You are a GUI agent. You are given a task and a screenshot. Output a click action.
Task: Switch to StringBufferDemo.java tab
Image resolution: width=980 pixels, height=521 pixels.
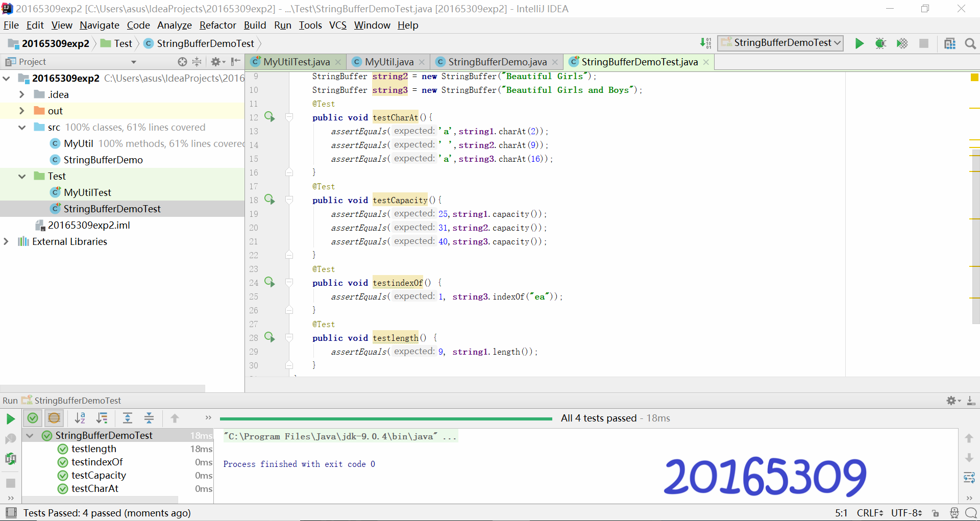497,62
